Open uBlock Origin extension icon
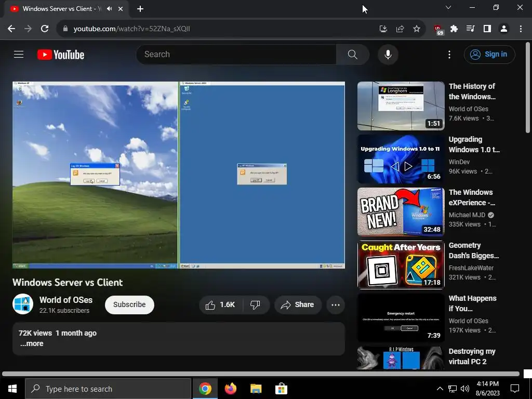Viewport: 532px width, 399px height. (438, 29)
